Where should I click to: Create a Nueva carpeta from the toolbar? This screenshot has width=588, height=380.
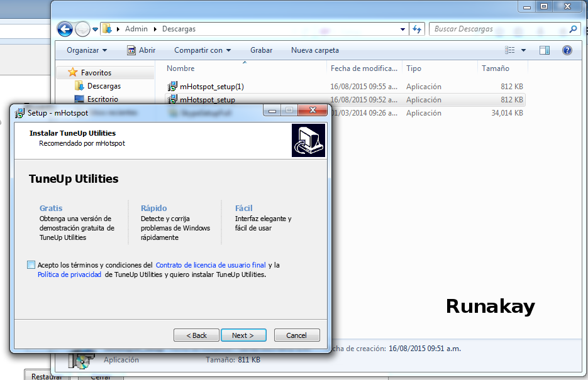[315, 50]
